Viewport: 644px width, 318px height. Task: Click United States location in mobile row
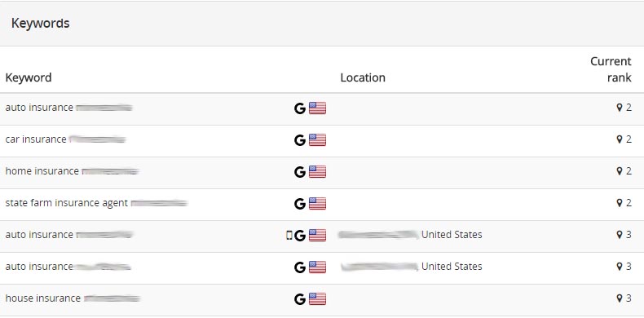[452, 235]
